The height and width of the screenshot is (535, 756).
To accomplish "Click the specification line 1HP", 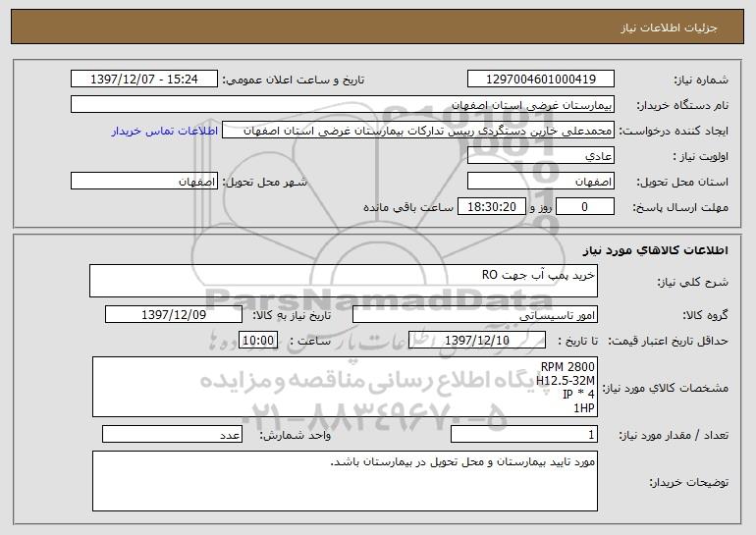I will tap(584, 408).
